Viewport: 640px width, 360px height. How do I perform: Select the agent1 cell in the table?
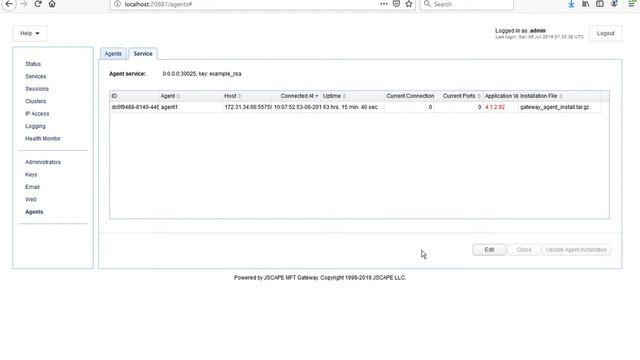[190, 107]
